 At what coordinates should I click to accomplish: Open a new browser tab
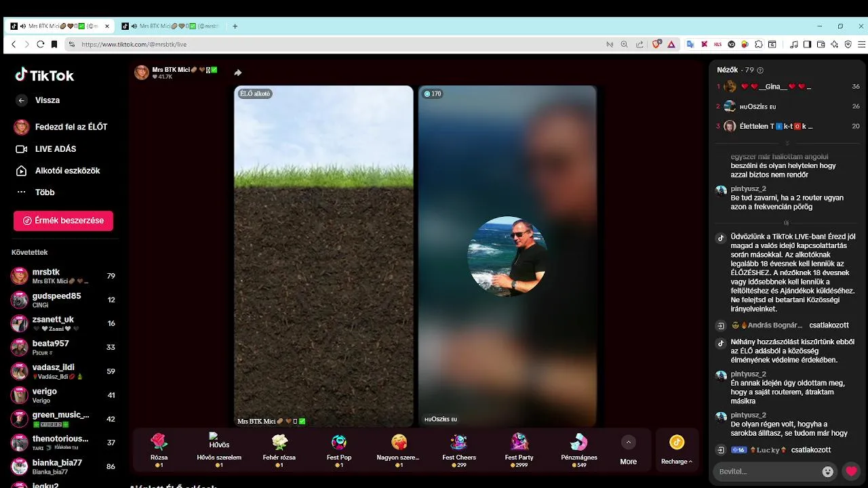[235, 26]
